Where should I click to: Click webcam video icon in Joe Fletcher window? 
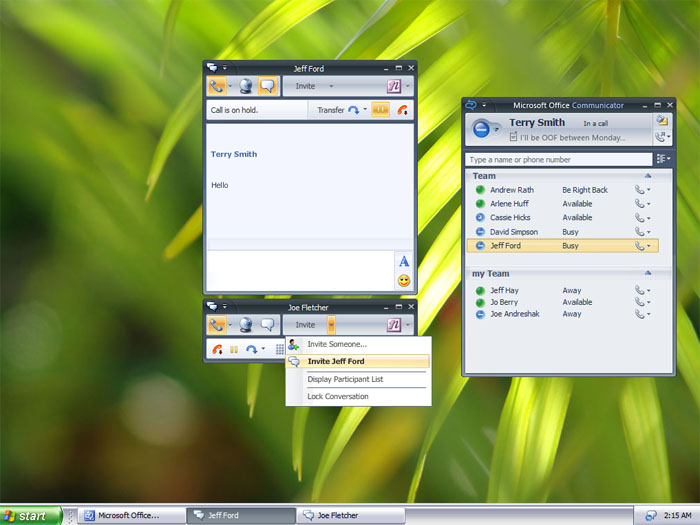246,325
